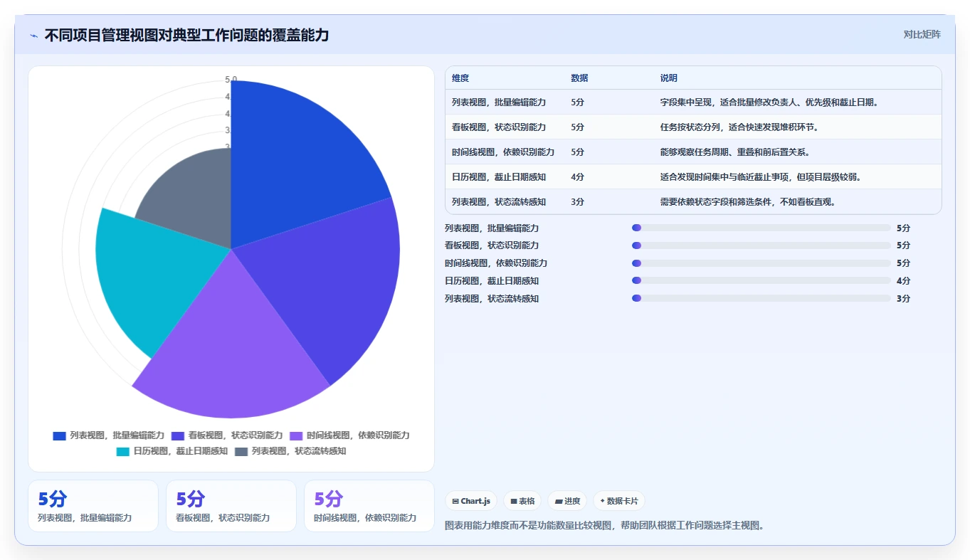This screenshot has height=560, width=970.
Task: Click the 4分 value beside 日历视图 progress bar
Action: coord(903,281)
